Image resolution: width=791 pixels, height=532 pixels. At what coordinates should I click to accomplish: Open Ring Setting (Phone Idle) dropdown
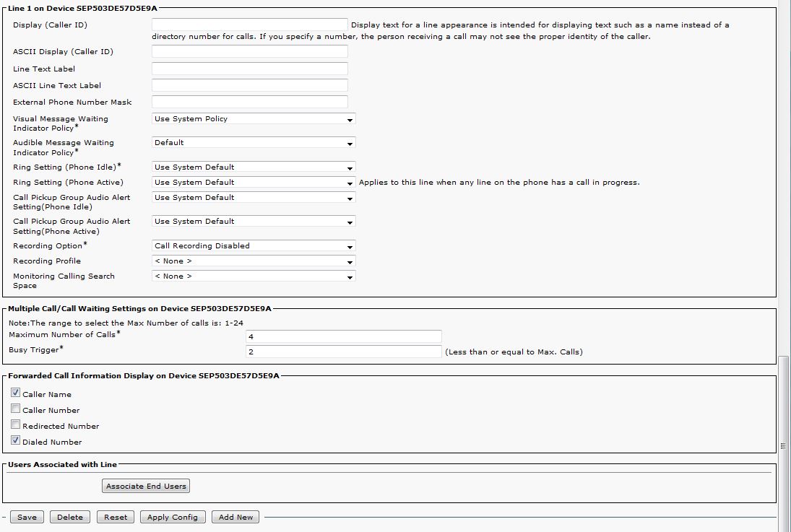coord(254,167)
